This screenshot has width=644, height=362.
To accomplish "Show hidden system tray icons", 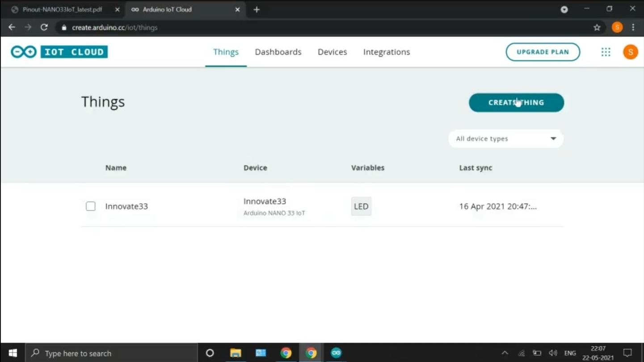I will click(505, 353).
